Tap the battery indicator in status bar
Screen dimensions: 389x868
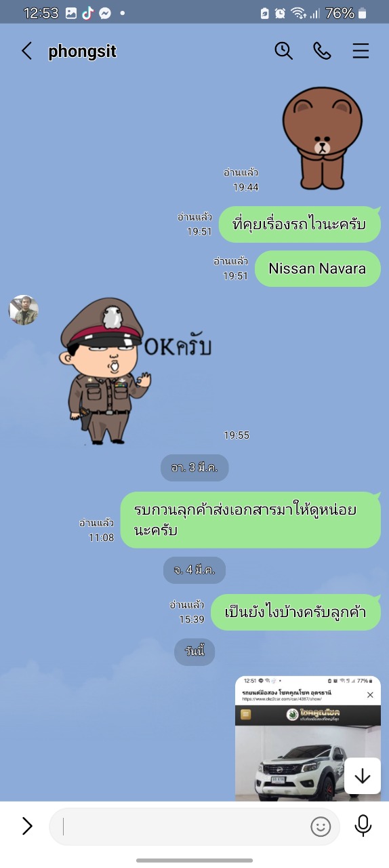tap(363, 13)
